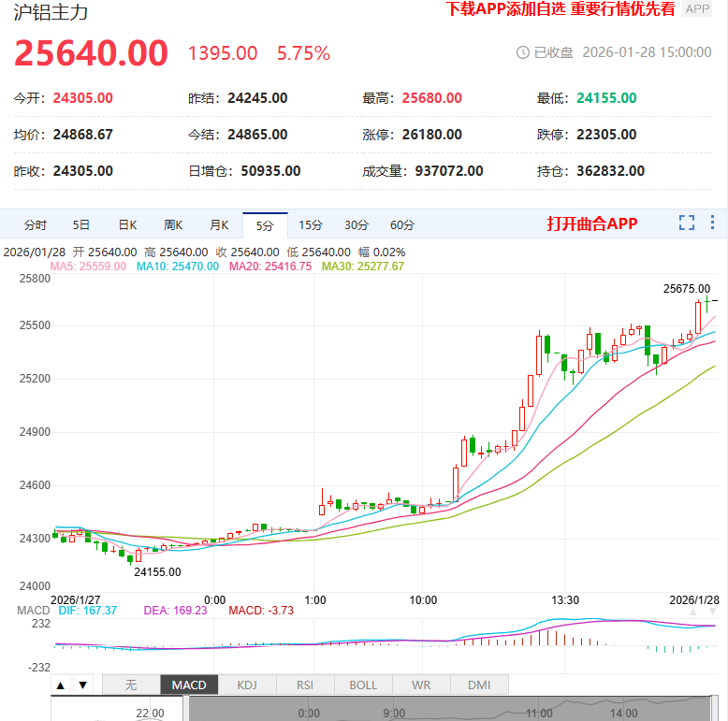The height and width of the screenshot is (721, 728).
Task: Click the 2026-01-28 15:00:00 timestamp
Action: [x=647, y=52]
